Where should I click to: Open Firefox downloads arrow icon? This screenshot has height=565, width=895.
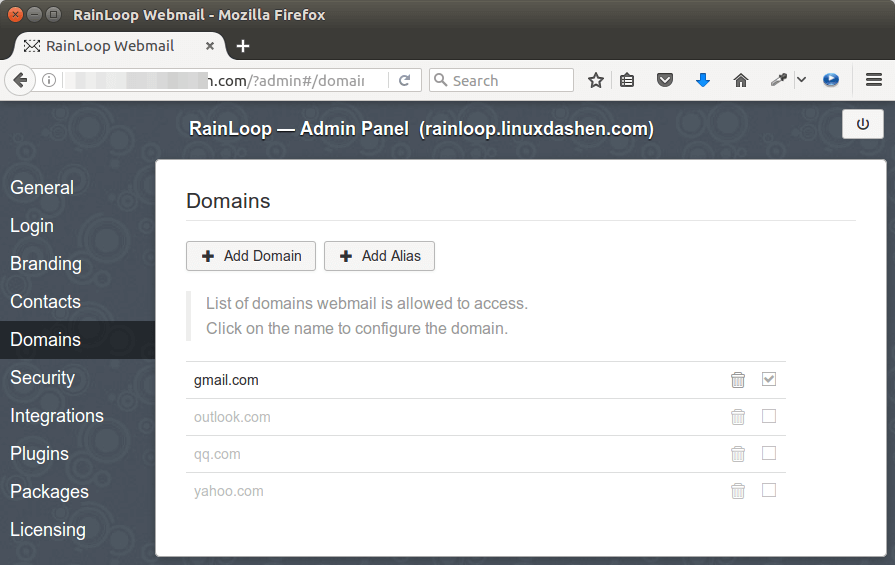702,81
